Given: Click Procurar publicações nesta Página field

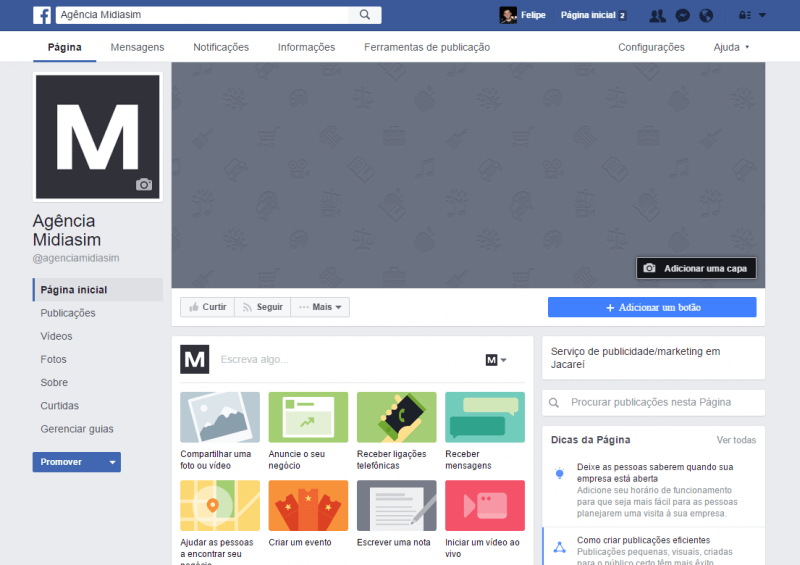Looking at the screenshot, I should [x=653, y=402].
